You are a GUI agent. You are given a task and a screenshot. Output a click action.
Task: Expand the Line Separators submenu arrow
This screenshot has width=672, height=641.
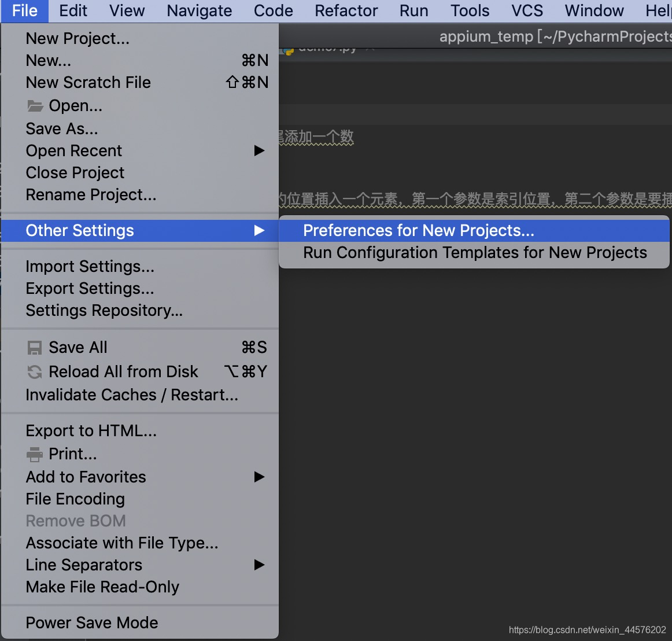pos(259,565)
